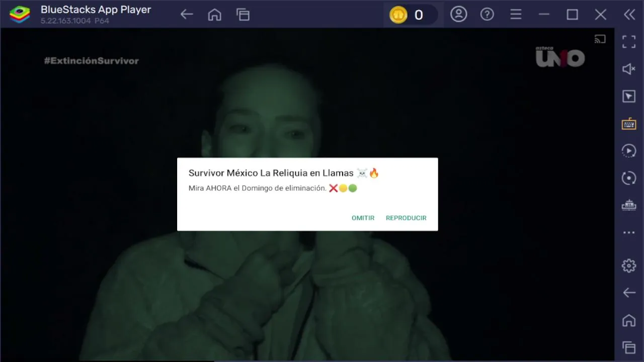Collapse the side toolbar with double chevron
The height and width of the screenshot is (362, 644).
(629, 15)
